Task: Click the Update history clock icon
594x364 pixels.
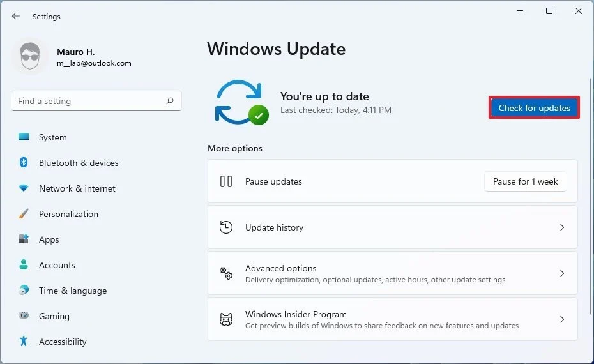Action: [x=226, y=227]
